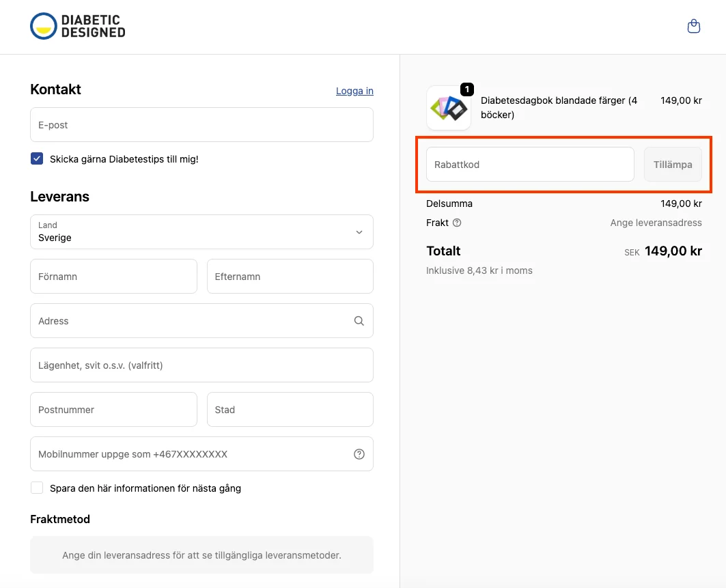Click the Lägenhet, svit optional field
Viewport: 726px width, 588px height.
click(201, 365)
